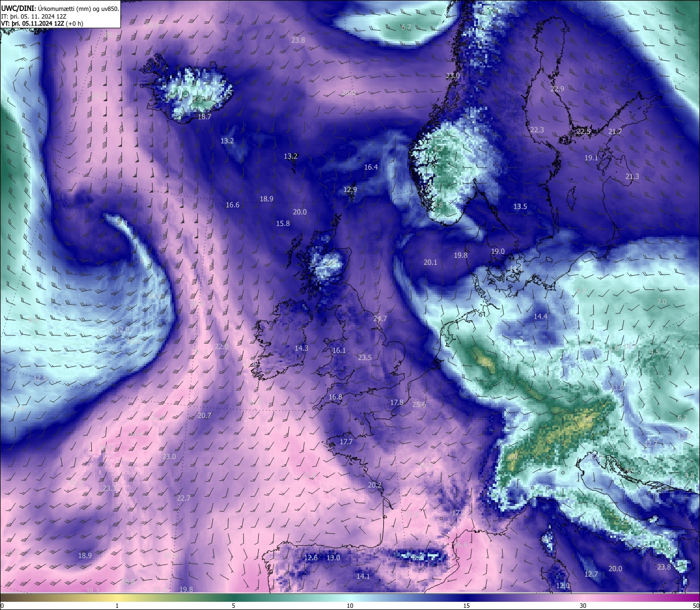Click the 14.1 value over Spain
Viewport: 700px width, 610px height.
click(363, 576)
